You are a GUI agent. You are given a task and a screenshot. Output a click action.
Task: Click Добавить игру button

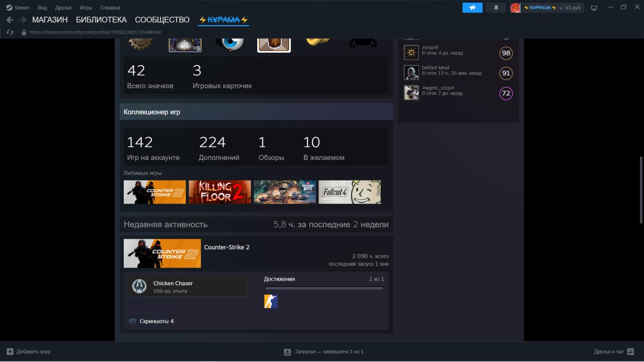click(x=29, y=351)
